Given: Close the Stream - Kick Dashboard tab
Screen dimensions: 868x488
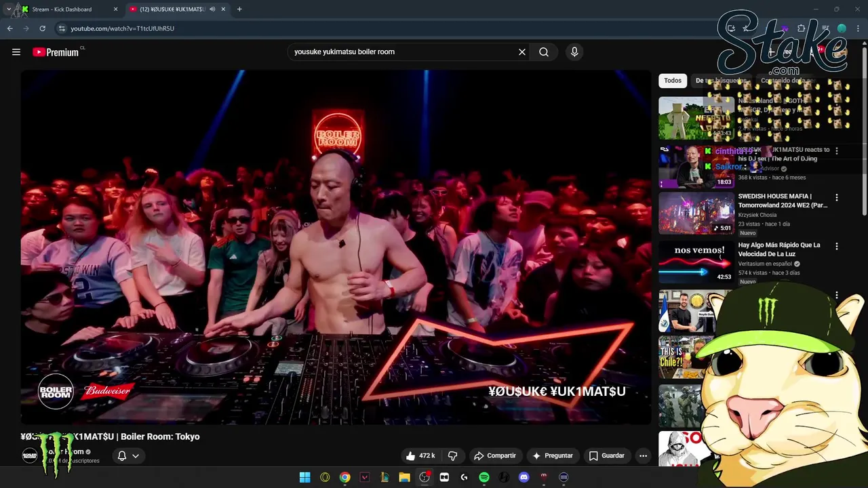Looking at the screenshot, I should point(115,9).
